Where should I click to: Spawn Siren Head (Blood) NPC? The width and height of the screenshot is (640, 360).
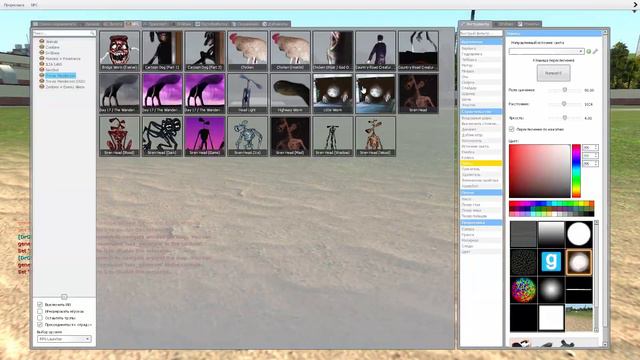119,136
